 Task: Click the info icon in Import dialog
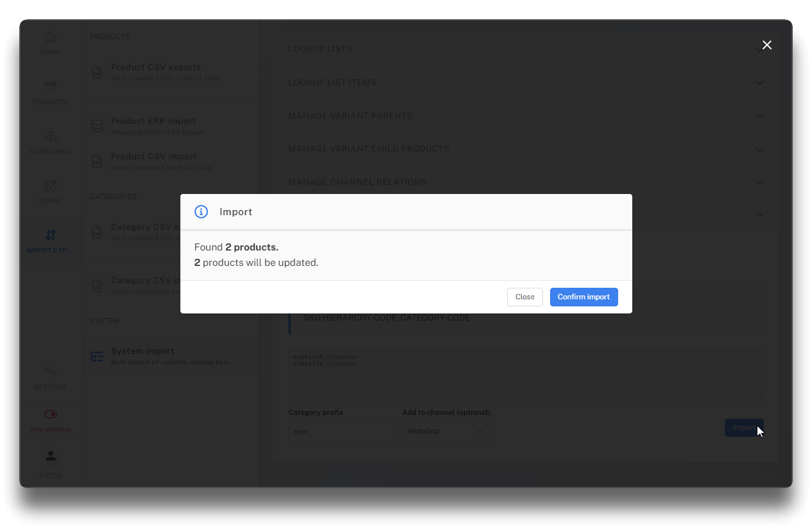tap(201, 212)
